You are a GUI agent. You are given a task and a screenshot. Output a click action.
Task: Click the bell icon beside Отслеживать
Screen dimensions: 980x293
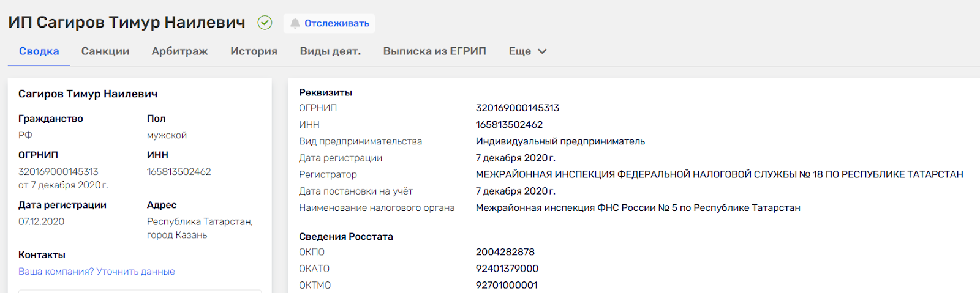click(x=295, y=23)
